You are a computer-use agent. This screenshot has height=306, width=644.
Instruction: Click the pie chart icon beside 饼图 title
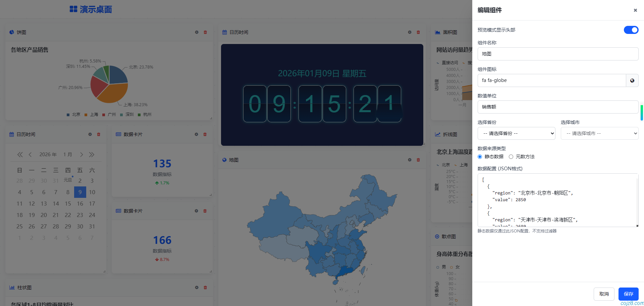[x=11, y=32]
